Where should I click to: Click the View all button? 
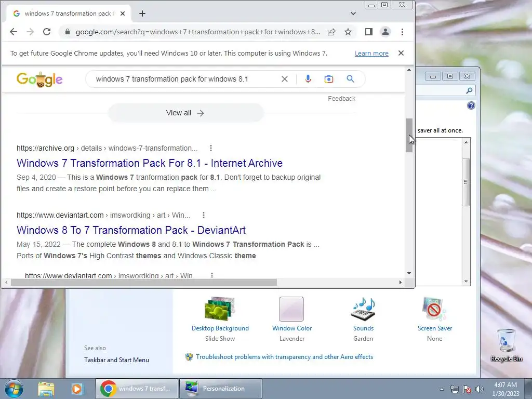pyautogui.click(x=185, y=113)
